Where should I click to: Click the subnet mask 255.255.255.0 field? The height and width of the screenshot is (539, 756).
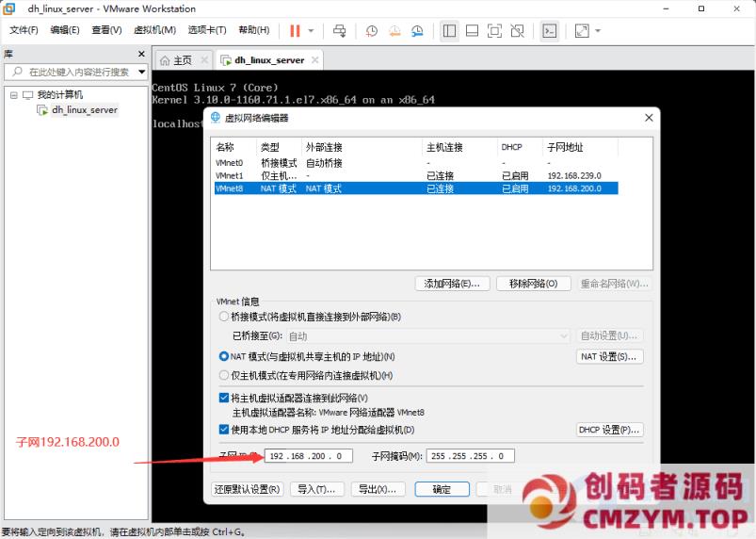pos(470,456)
